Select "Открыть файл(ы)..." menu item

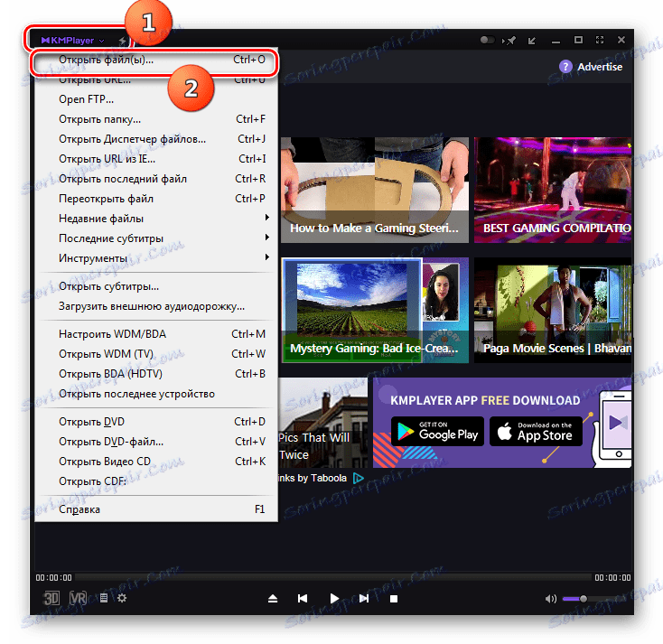(x=155, y=60)
